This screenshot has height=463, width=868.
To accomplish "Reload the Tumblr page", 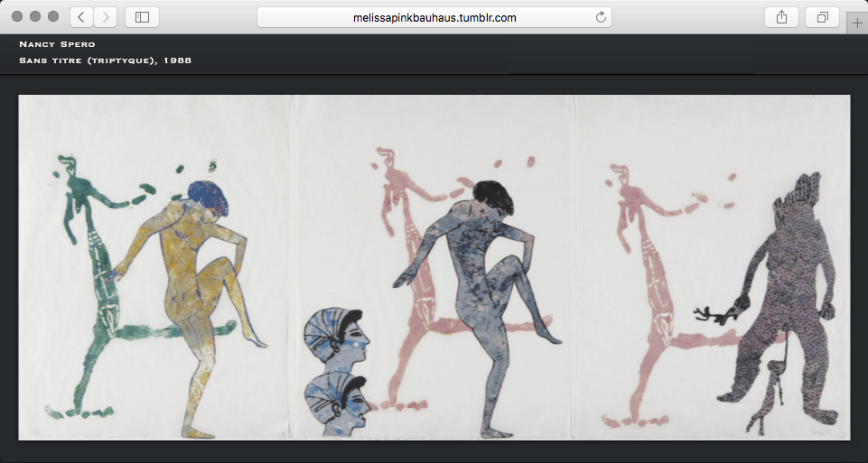I will pos(601,17).
